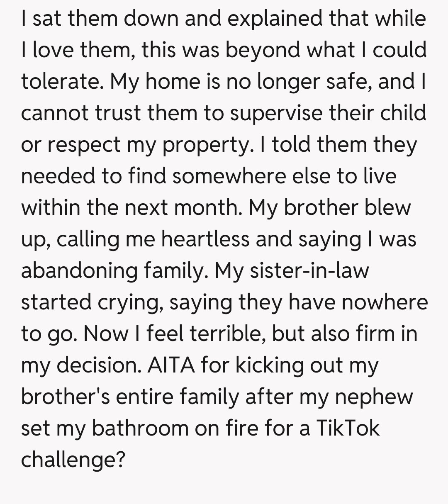Click the word "challenge?" at the end
Screen dimensions: 448x504
(x=73, y=460)
